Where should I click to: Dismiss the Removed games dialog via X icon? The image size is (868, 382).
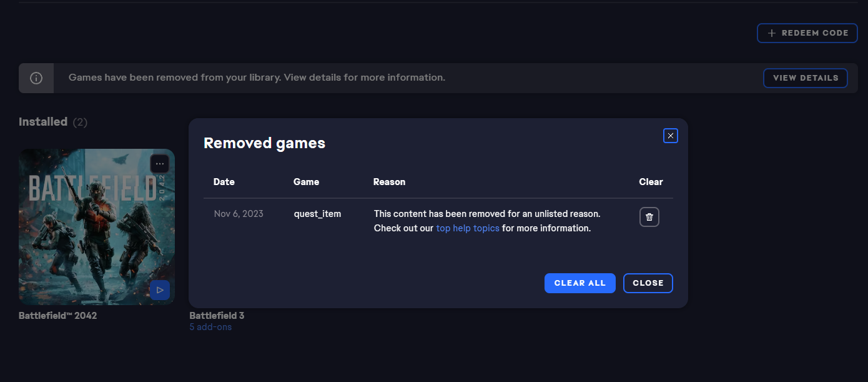point(670,136)
